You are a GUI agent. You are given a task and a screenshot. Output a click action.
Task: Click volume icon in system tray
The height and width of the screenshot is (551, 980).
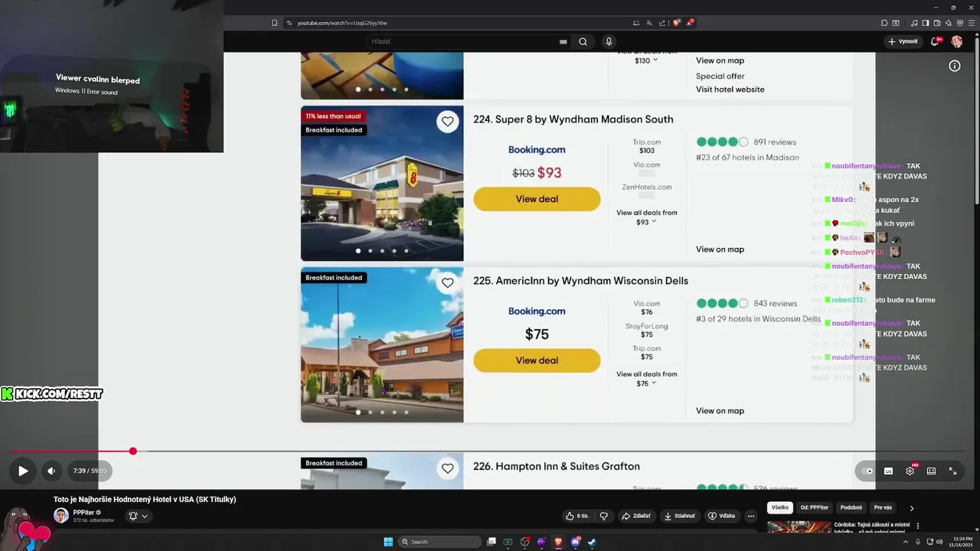pyautogui.click(x=939, y=542)
